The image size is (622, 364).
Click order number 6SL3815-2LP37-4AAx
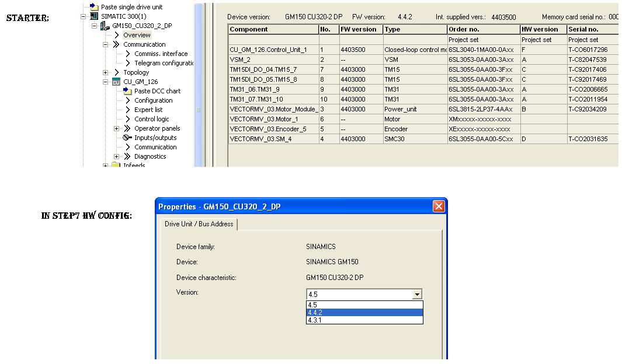[481, 109]
